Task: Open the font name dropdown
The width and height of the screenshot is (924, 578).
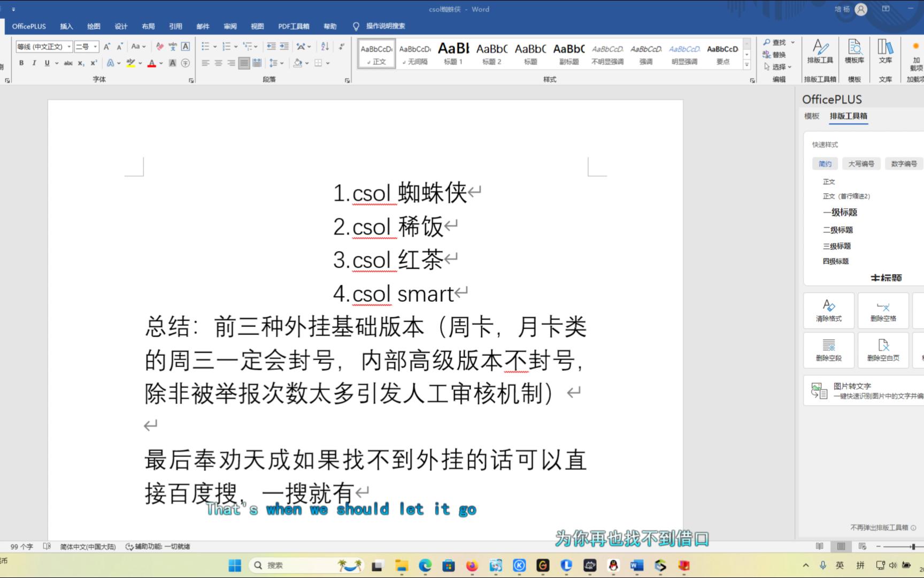Action: (69, 47)
